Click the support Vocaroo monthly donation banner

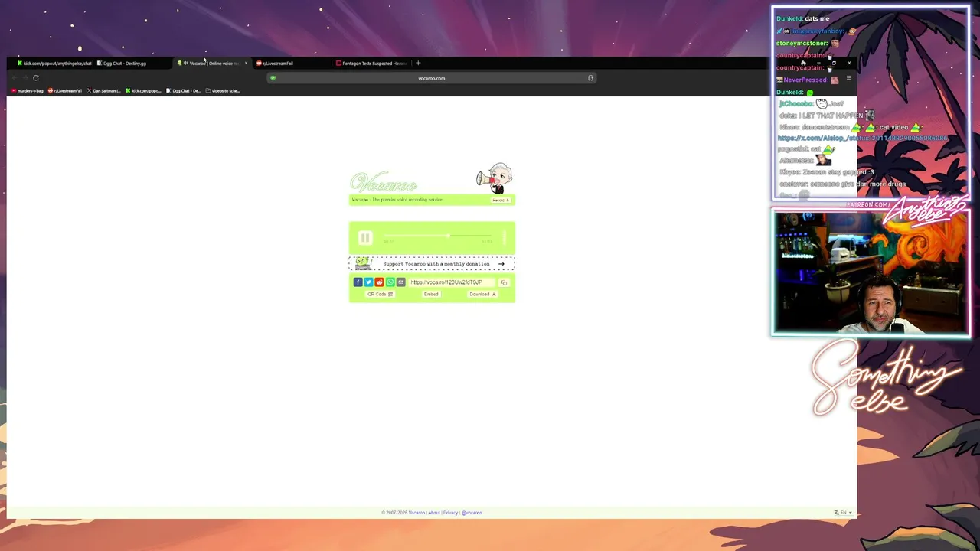point(432,264)
